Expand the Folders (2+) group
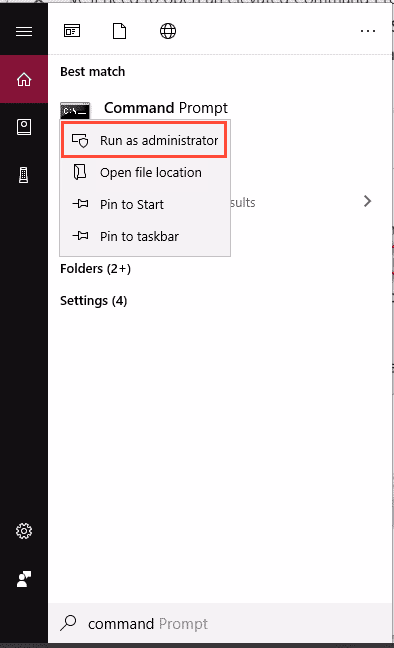Image resolution: width=394 pixels, height=648 pixels. [96, 269]
